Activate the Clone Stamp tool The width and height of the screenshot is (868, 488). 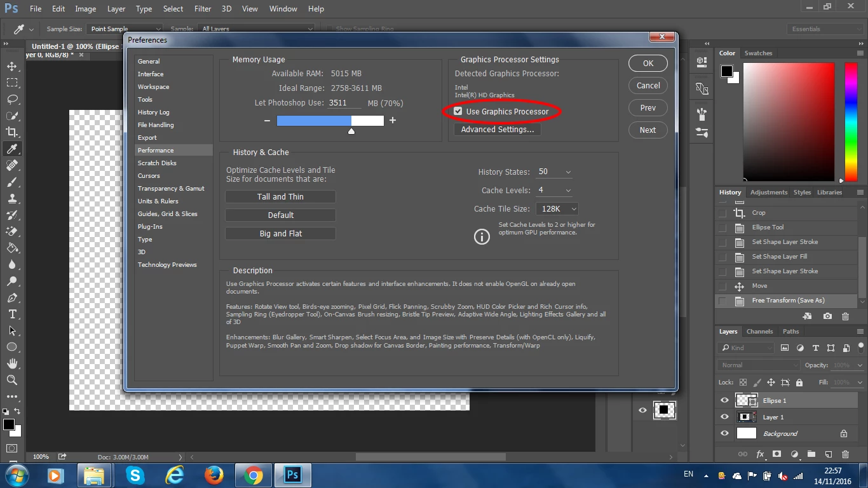pyautogui.click(x=12, y=198)
